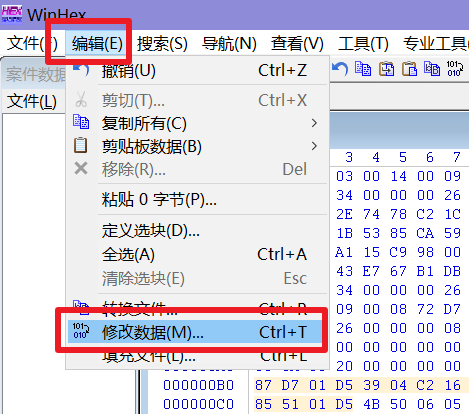The height and width of the screenshot is (414, 469).
Task: Click the greyed 移除(R)... entry
Action: (197, 169)
